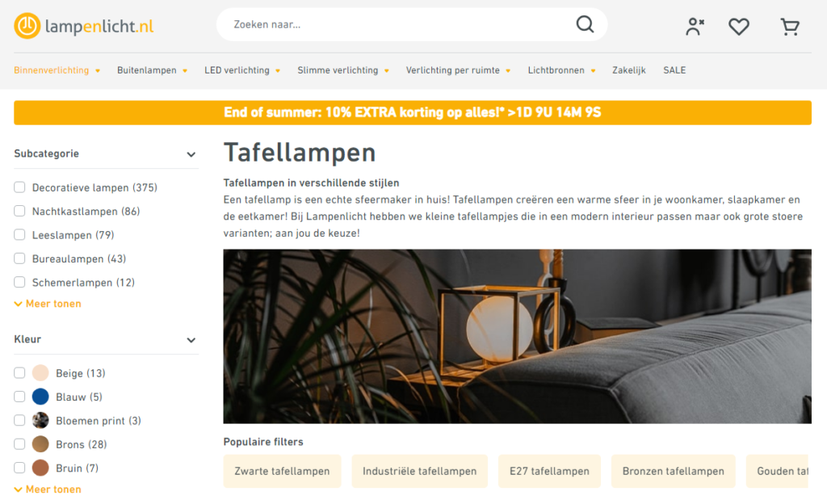Collapse the Kleur filter chevron
Viewport: 827px width, 504px height.
click(x=191, y=340)
